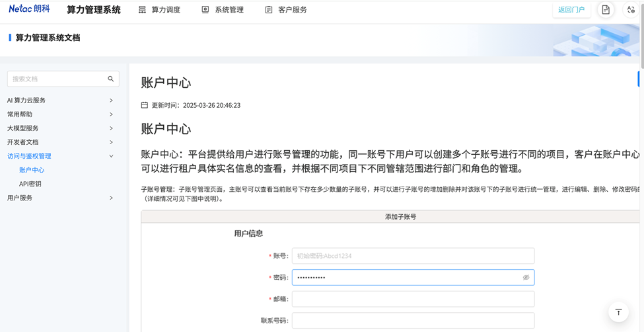This screenshot has width=644, height=332.
Task: Click the language translate icon
Action: tap(631, 10)
